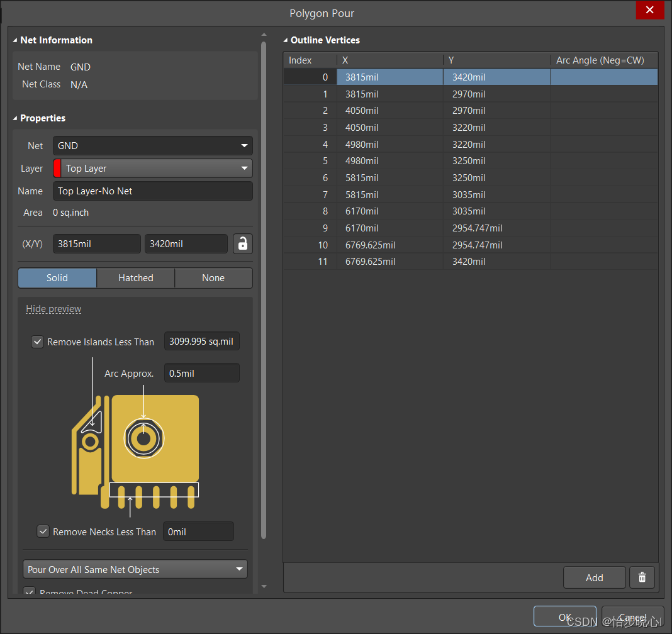
Task: Open the Layer dropdown showing Top Layer
Action: pyautogui.click(x=152, y=169)
